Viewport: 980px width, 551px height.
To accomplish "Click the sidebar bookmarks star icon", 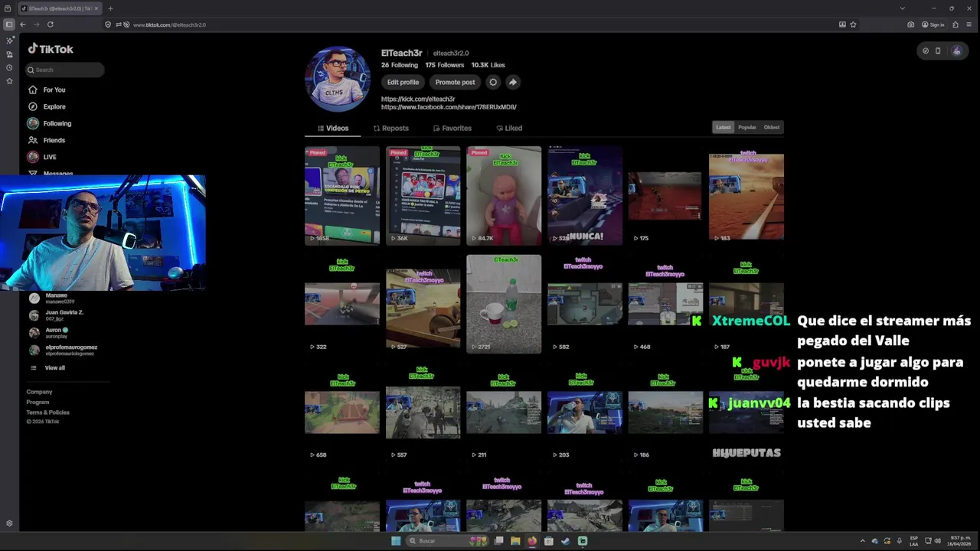I will (9, 80).
